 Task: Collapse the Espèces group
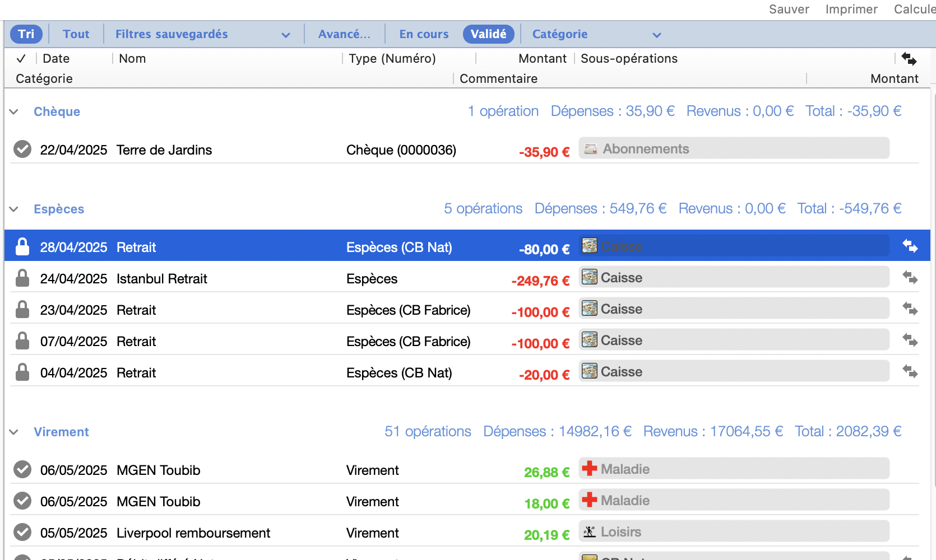pos(14,209)
